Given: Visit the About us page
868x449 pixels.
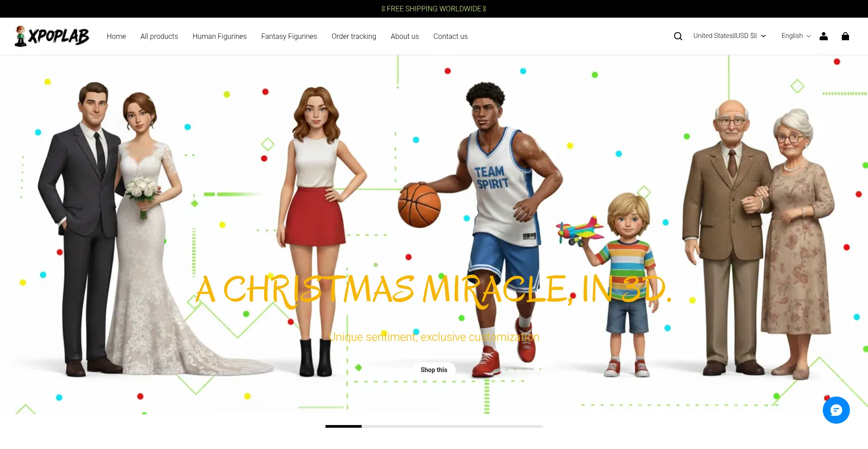Looking at the screenshot, I should [x=405, y=37].
